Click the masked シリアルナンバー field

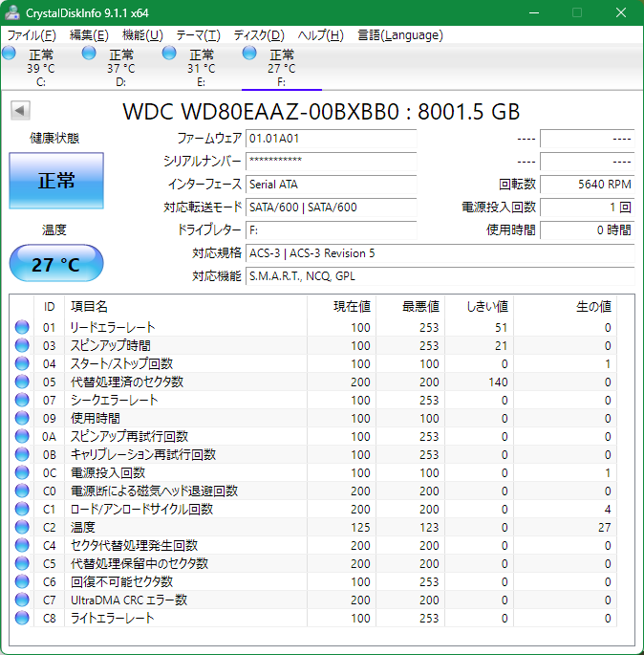point(332,162)
